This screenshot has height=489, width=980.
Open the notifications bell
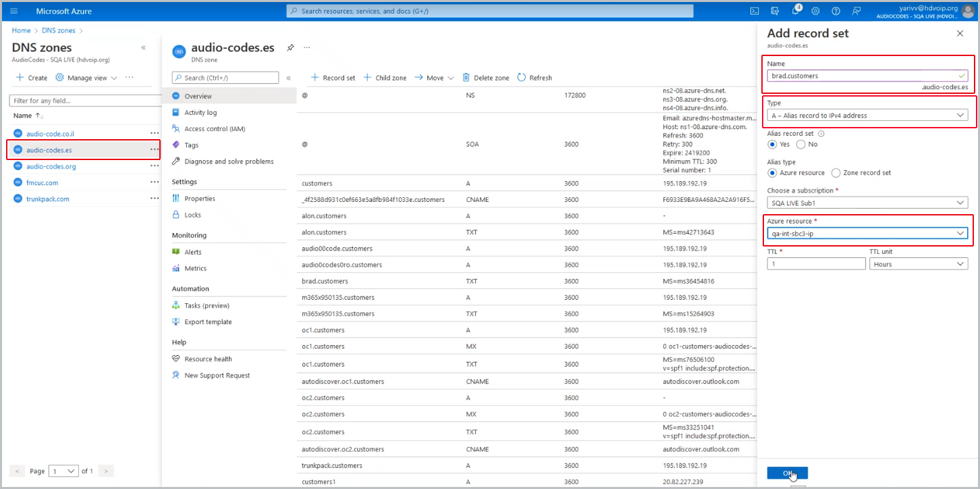[x=796, y=11]
